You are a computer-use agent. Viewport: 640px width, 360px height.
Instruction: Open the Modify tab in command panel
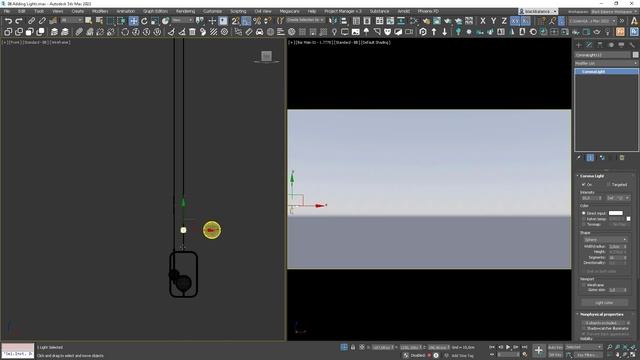click(x=589, y=45)
